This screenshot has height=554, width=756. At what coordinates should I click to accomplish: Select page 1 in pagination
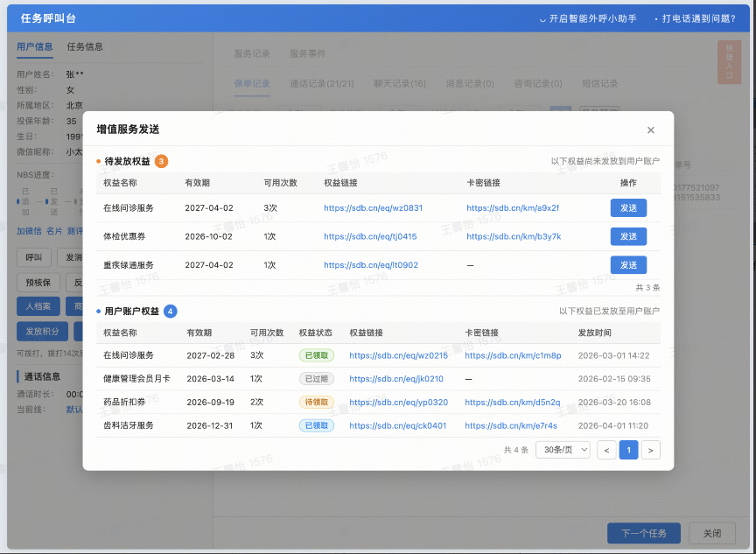[x=628, y=450]
